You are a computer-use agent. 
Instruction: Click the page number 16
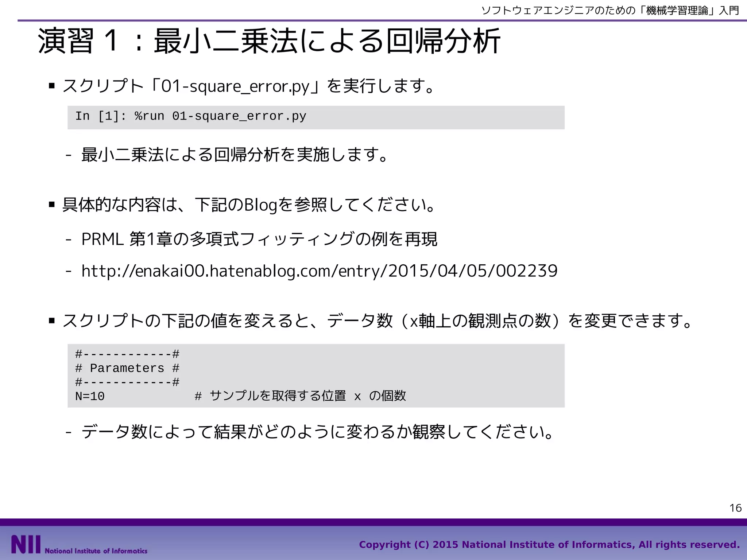[735, 508]
